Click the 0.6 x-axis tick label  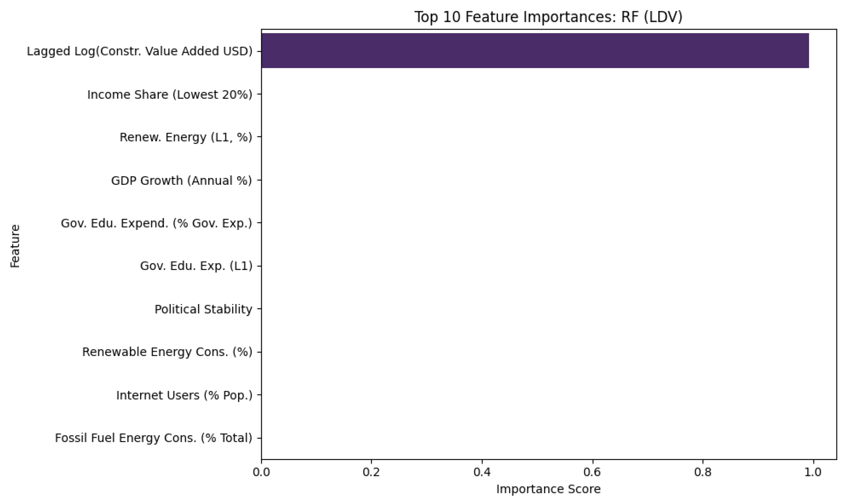pyautogui.click(x=592, y=472)
